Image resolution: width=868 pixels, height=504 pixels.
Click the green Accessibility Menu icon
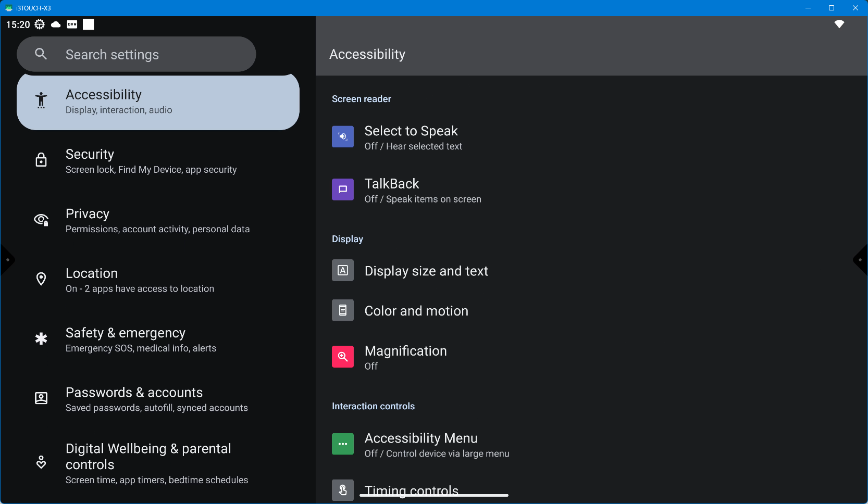point(343,444)
